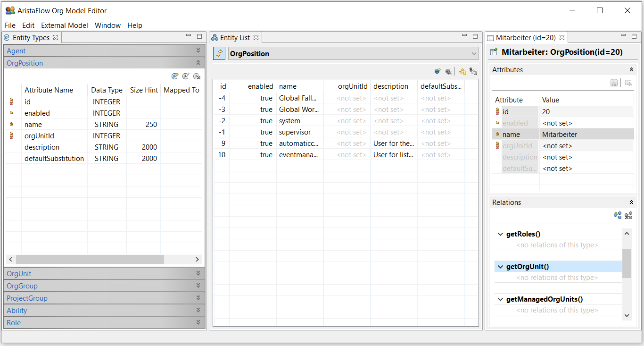Select the Entity List tab
The image size is (644, 346).
click(235, 37)
